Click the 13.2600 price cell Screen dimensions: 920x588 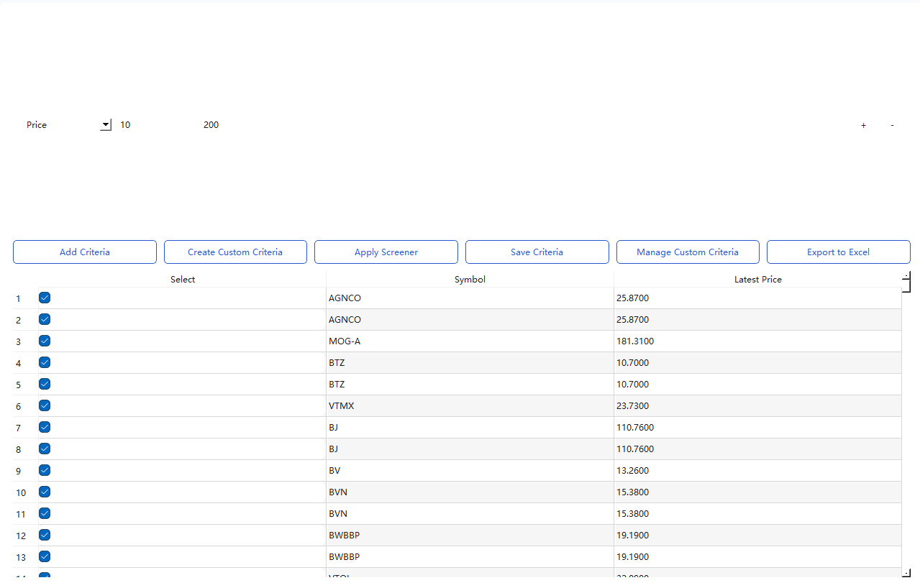click(757, 471)
